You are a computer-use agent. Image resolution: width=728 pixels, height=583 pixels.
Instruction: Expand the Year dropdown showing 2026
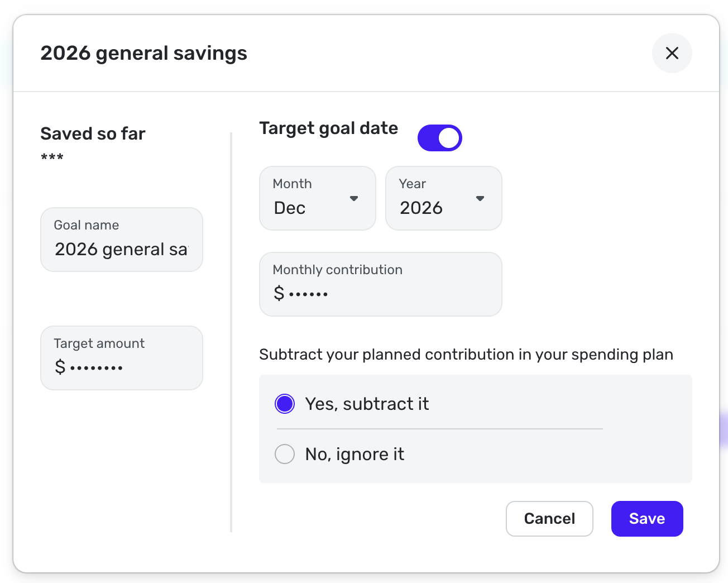[443, 198]
